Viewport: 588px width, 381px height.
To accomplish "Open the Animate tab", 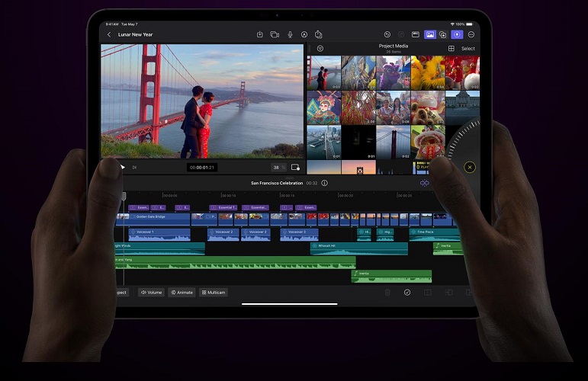I will click(x=182, y=292).
